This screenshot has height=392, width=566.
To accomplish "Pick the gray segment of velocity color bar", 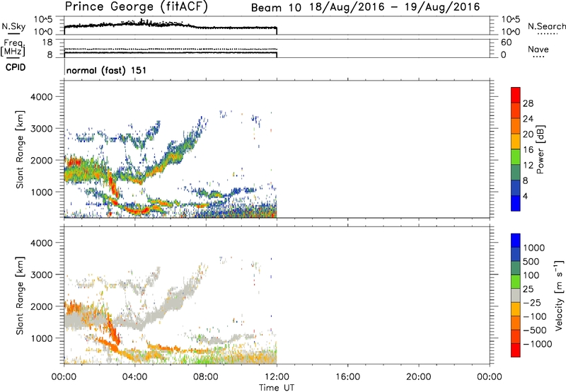I will click(x=516, y=295).
